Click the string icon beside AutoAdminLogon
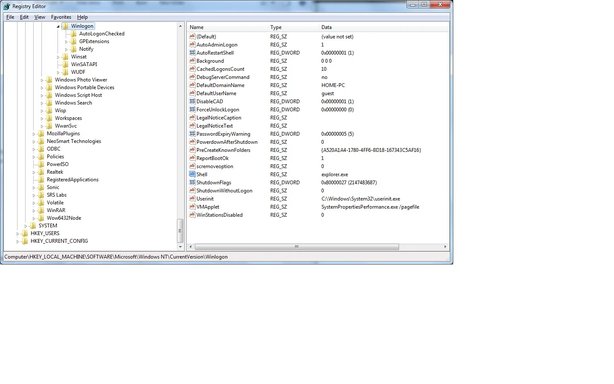The height and width of the screenshot is (384, 614). tap(192, 45)
